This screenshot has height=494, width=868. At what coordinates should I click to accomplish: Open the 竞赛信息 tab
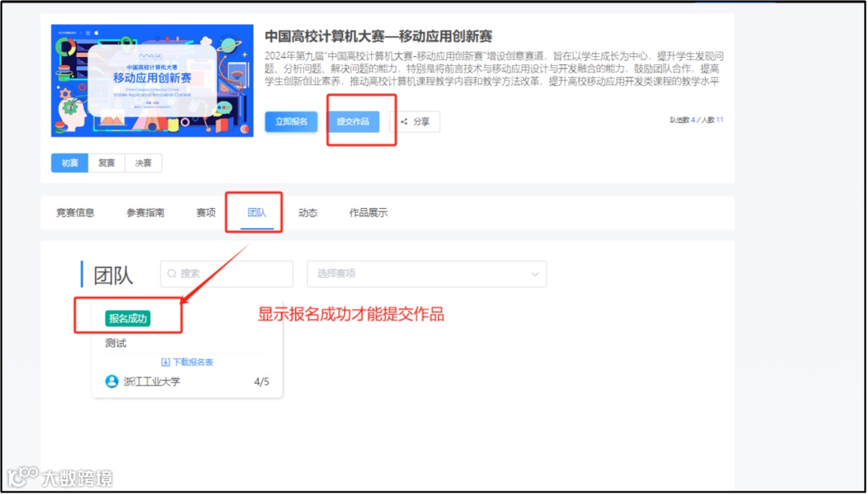[76, 213]
